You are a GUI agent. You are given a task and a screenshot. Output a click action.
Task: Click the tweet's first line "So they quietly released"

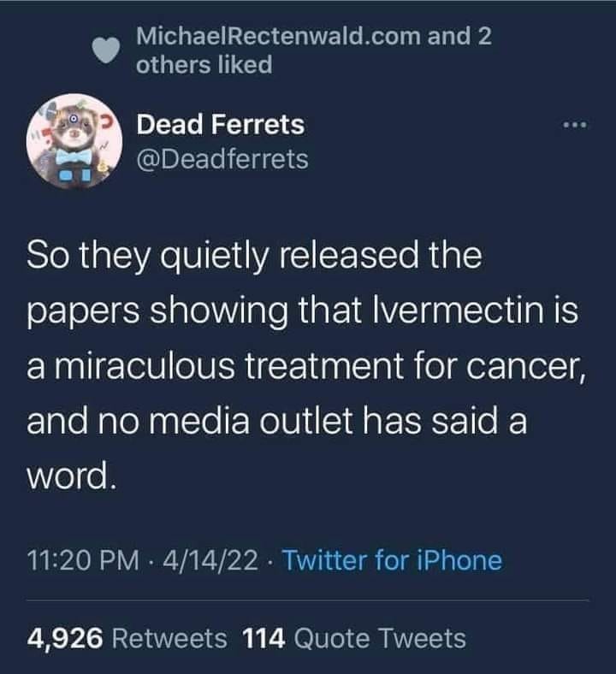[256, 256]
